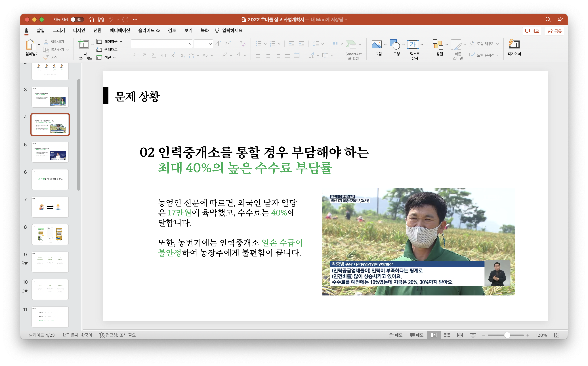588x366 pixels.
Task: Toggle the Notes pane in status bar
Action: (x=395, y=335)
